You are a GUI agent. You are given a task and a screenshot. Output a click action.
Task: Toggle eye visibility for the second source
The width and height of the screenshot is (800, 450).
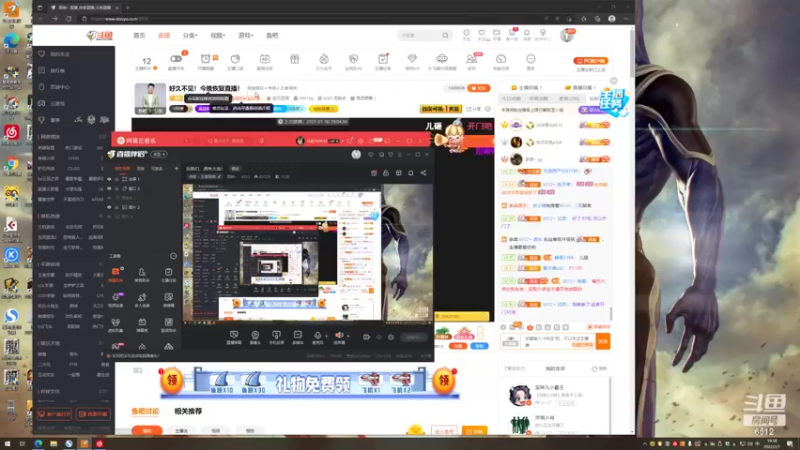point(109,188)
